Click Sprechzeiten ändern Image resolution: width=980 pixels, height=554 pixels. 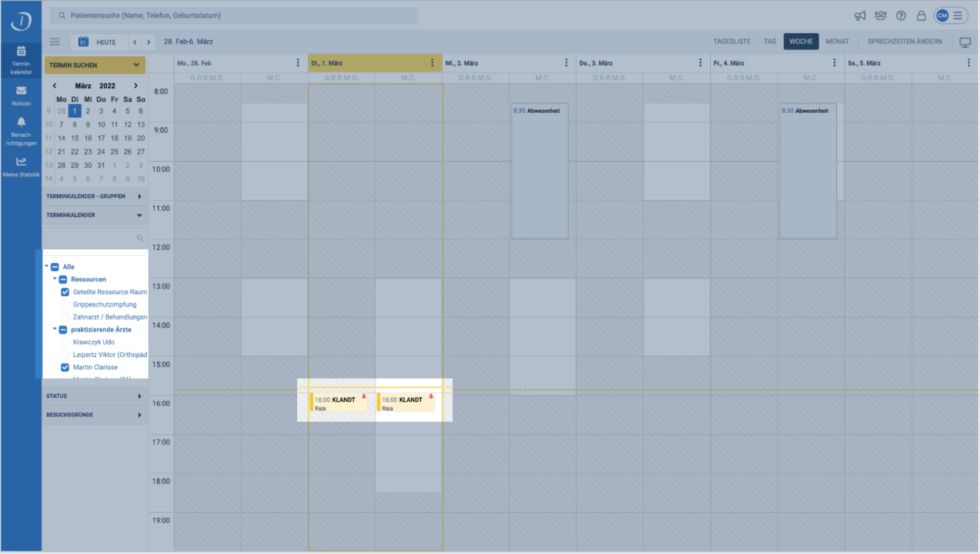(905, 41)
